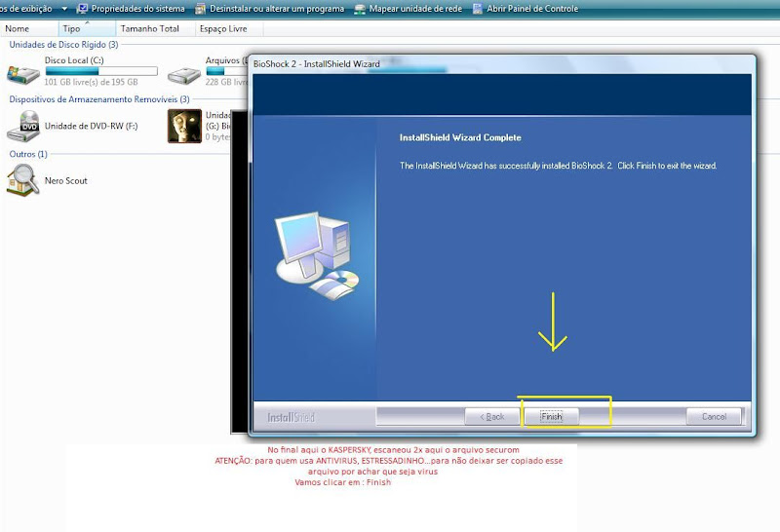Open the exibição view dropdown arrow
The width and height of the screenshot is (780, 532).
click(x=64, y=9)
